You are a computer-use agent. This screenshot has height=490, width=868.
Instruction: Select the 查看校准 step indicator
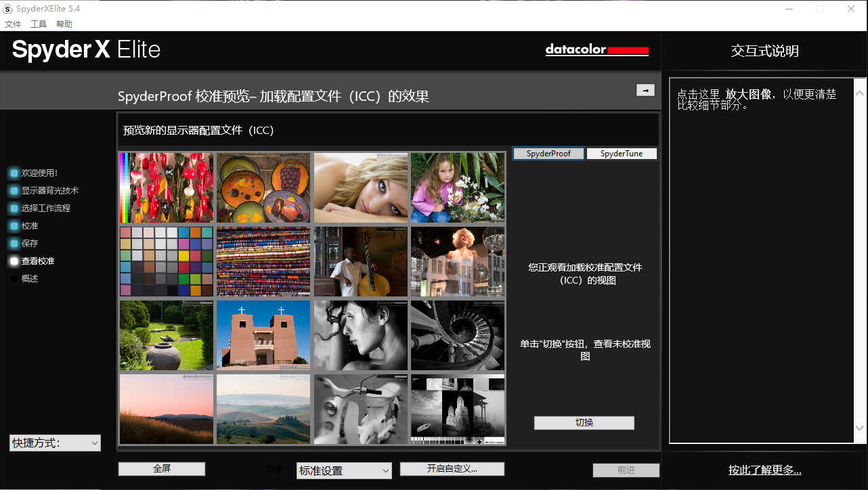(14, 261)
